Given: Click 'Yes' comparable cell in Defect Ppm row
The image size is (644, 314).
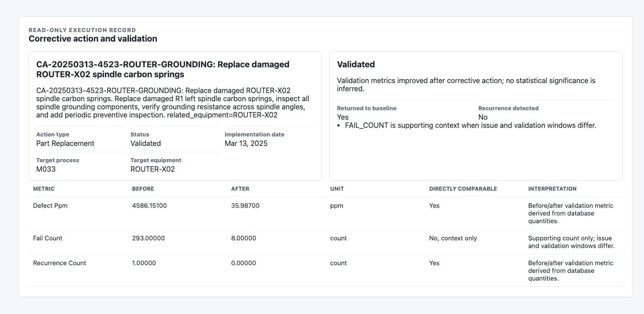Looking at the screenshot, I should (434, 206).
